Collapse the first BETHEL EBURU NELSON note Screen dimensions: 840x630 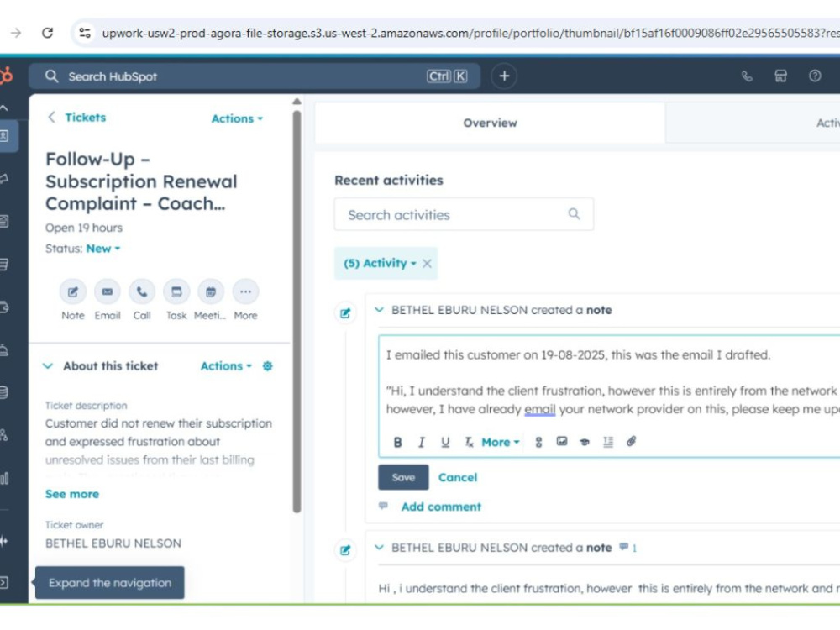click(x=380, y=310)
